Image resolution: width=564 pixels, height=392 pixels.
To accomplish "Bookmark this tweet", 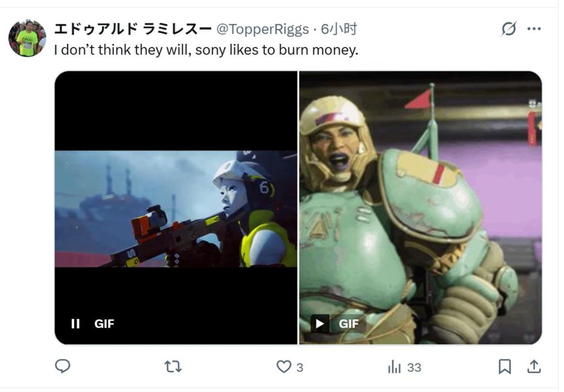I will [x=505, y=367].
